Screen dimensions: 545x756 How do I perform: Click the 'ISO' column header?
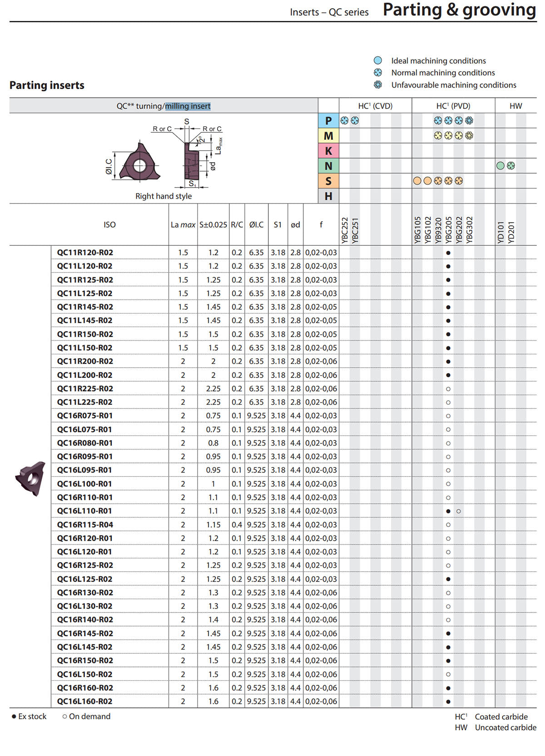point(109,224)
